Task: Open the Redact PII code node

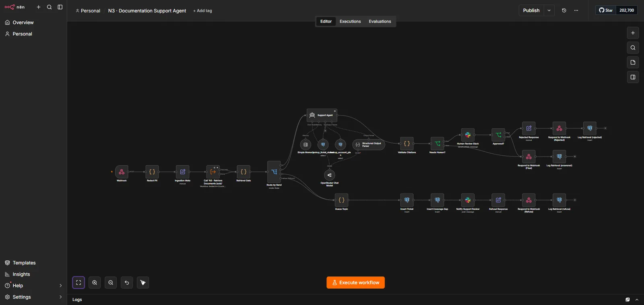Action: (x=152, y=172)
